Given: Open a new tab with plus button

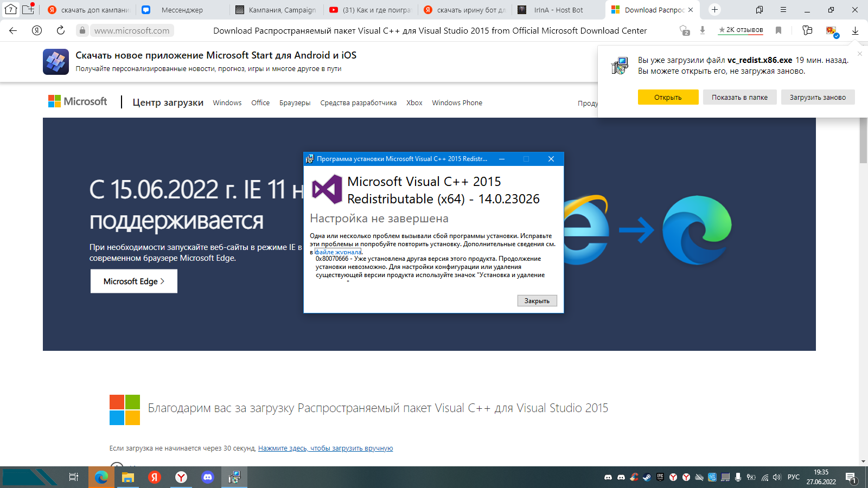Looking at the screenshot, I should (714, 10).
